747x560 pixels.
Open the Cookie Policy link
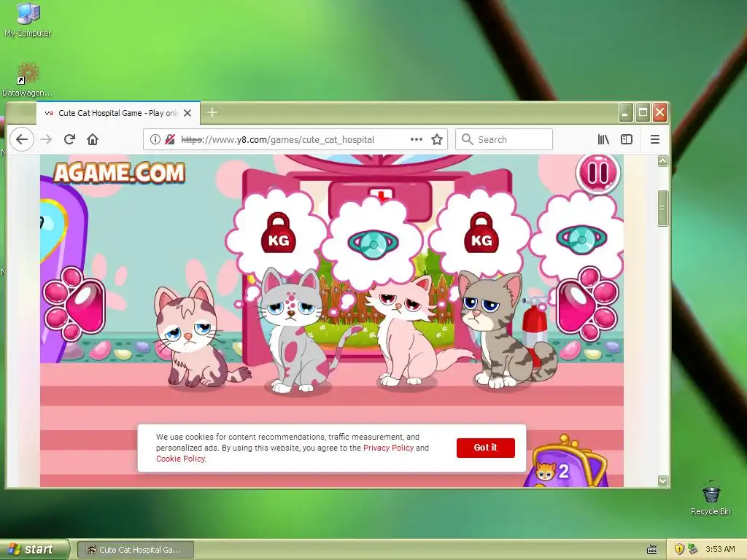pos(181,459)
